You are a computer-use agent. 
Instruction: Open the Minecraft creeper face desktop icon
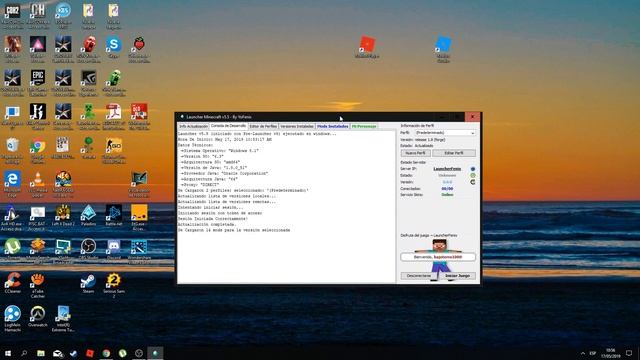click(89, 117)
